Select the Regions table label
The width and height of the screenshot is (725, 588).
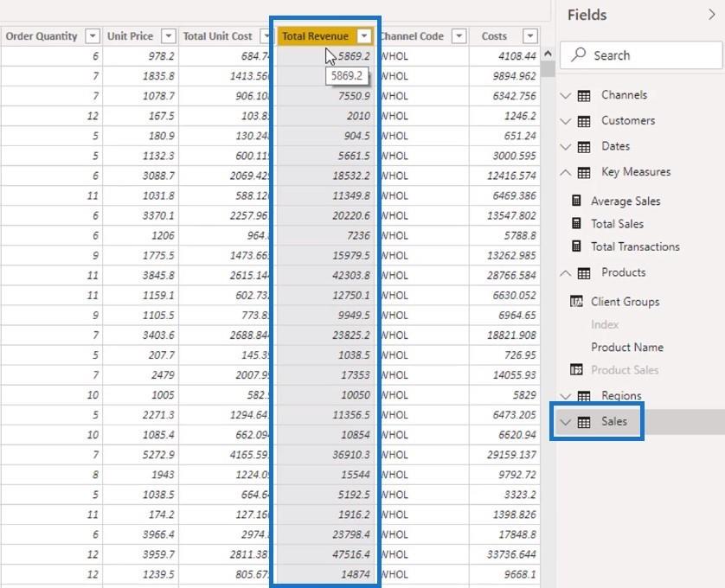tap(621, 396)
